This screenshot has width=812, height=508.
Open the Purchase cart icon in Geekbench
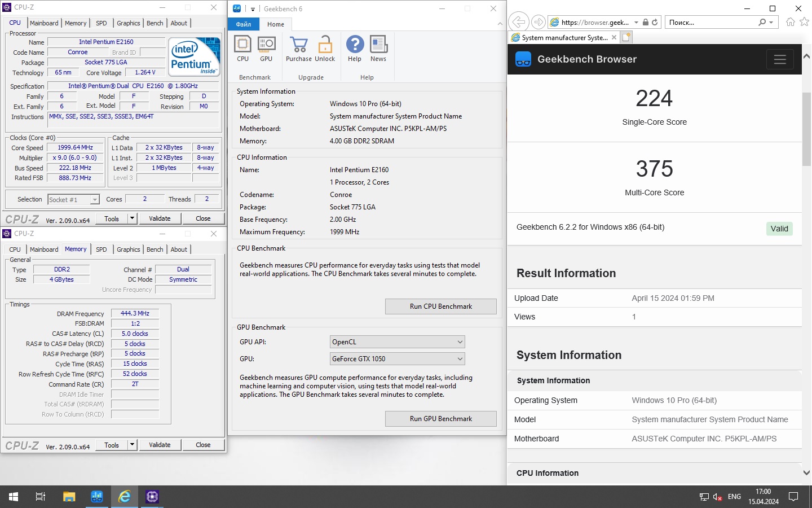pyautogui.click(x=298, y=49)
